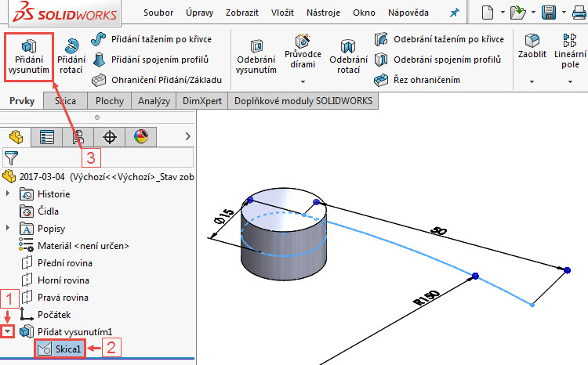This screenshot has width=588, height=365.
Task: Open the New document dropdown arrow
Action: (503, 13)
